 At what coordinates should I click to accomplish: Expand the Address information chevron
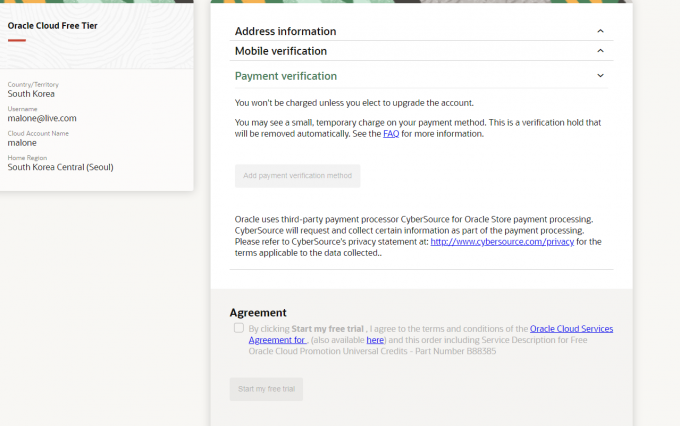point(600,31)
